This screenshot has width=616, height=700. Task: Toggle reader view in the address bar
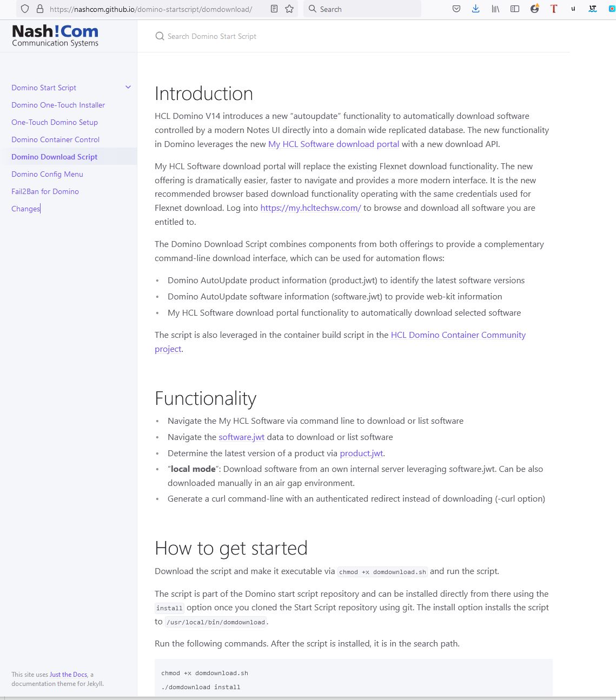(274, 9)
